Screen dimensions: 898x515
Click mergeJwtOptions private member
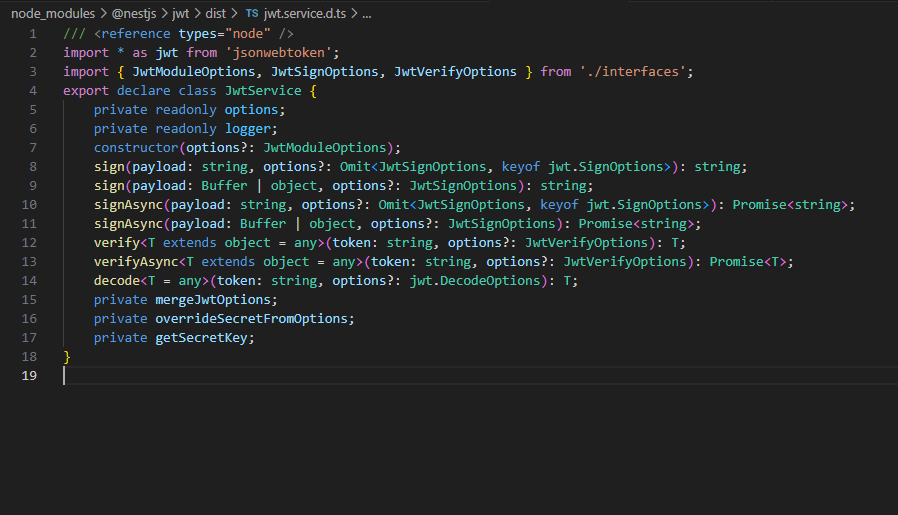pos(212,300)
